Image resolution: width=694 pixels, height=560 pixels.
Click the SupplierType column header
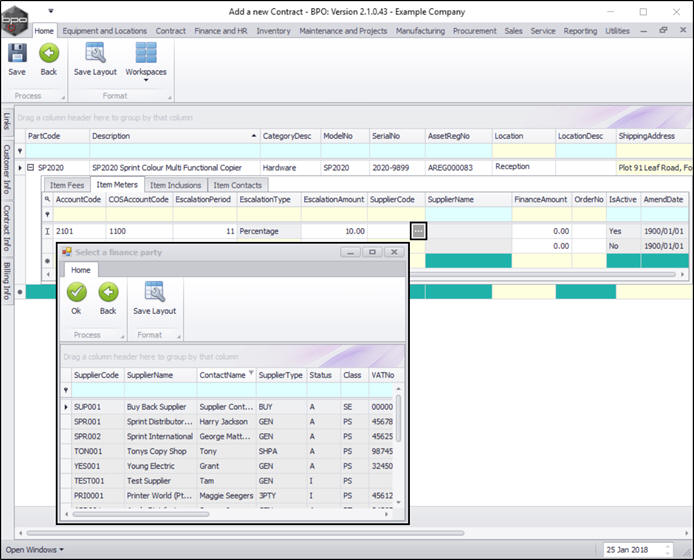(281, 375)
